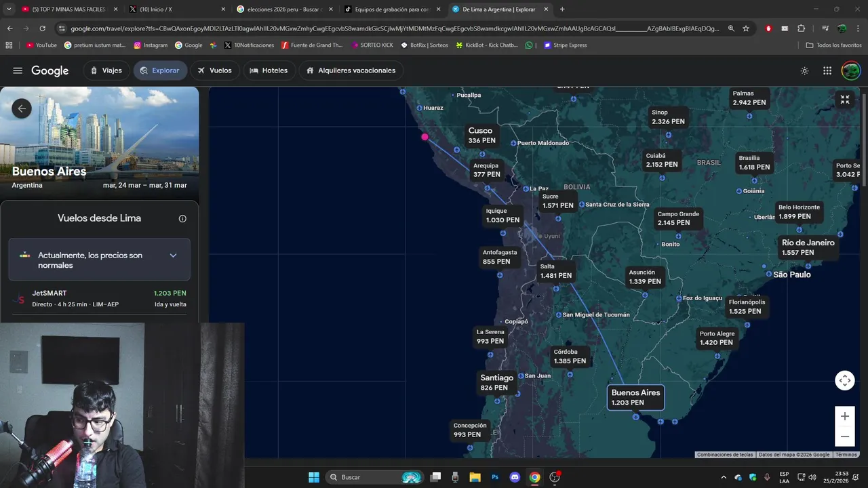Switch to Hoteles tab
This screenshot has height=488, width=868.
269,70
